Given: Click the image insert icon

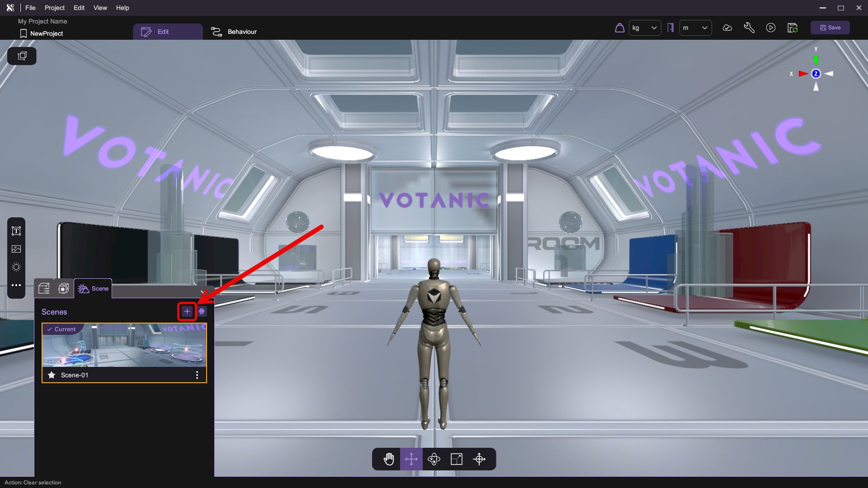Looking at the screenshot, I should pyautogui.click(x=16, y=249).
